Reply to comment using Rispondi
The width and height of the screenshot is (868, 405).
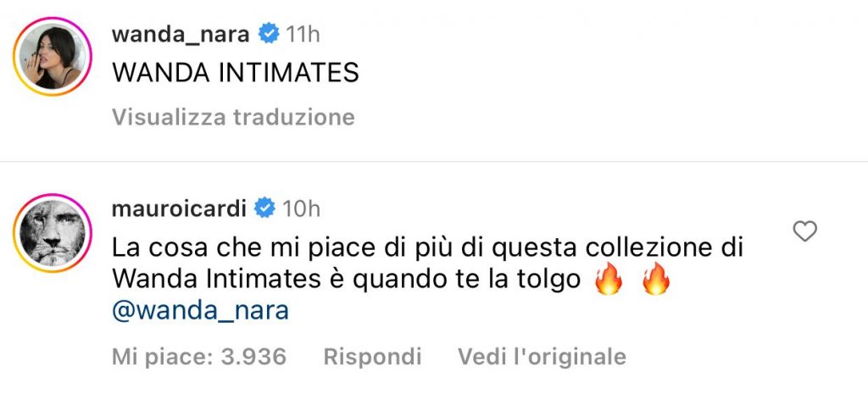[x=373, y=357]
